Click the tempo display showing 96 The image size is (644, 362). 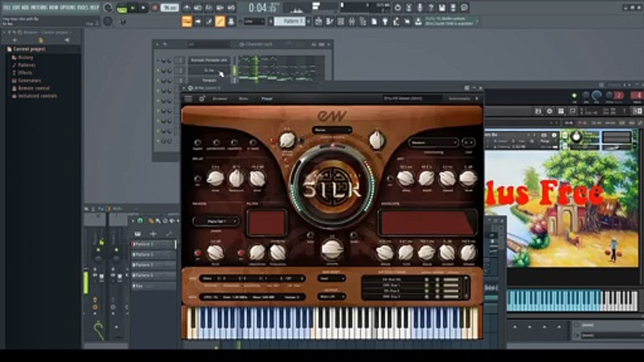pyautogui.click(x=170, y=8)
